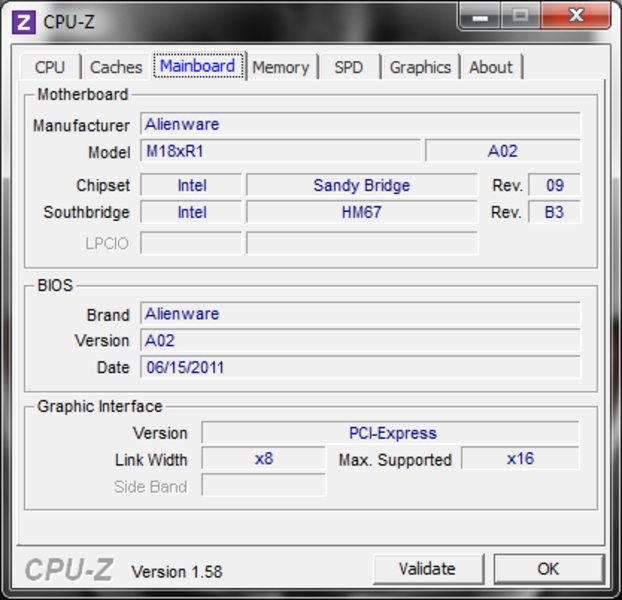This screenshot has height=600, width=622.
Task: Click the CPU-Z purple Z title icon
Action: (x=24, y=22)
